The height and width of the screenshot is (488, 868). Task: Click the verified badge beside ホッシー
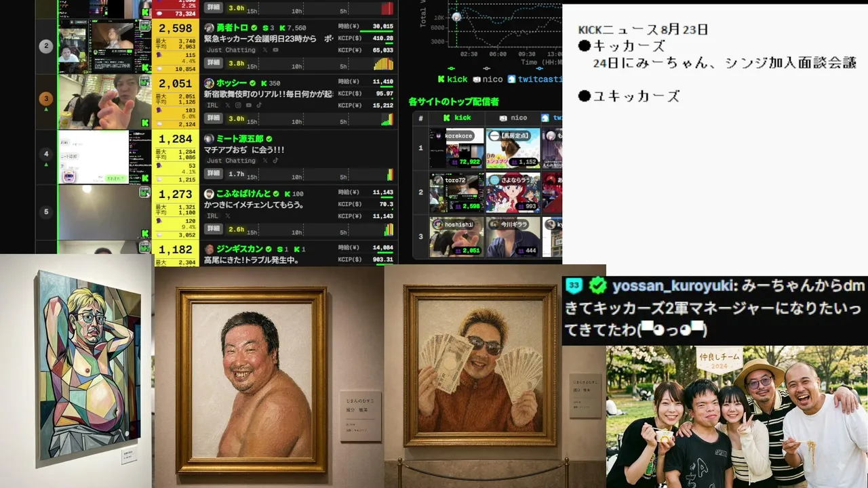[x=254, y=83]
